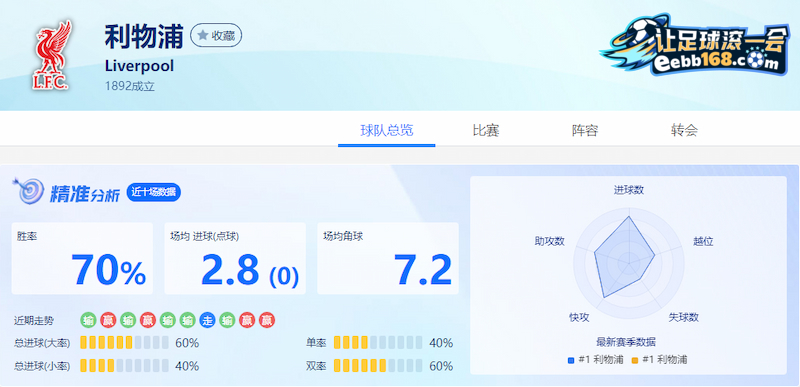Screen dimensions: 800x387
Task: Click the 场均 进球(点球) 2.8 (0) card
Action: [x=235, y=259]
